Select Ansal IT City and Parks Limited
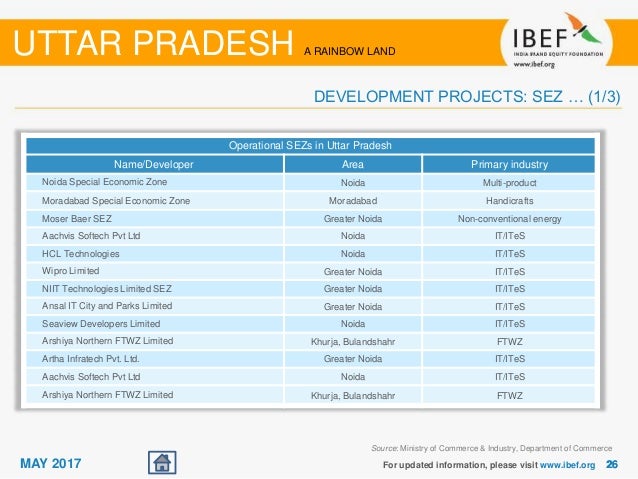The image size is (638, 479). pos(154,306)
